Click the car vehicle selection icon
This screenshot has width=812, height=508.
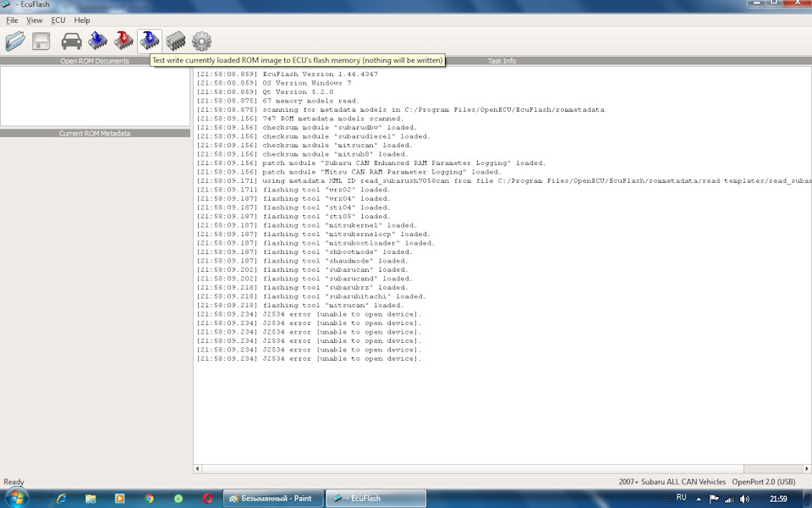pos(71,41)
